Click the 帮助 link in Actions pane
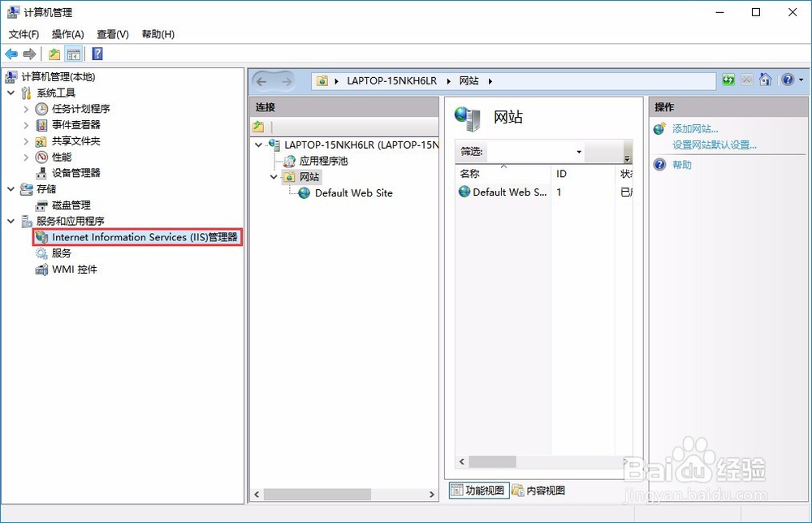The width and height of the screenshot is (812, 523). 682,165
